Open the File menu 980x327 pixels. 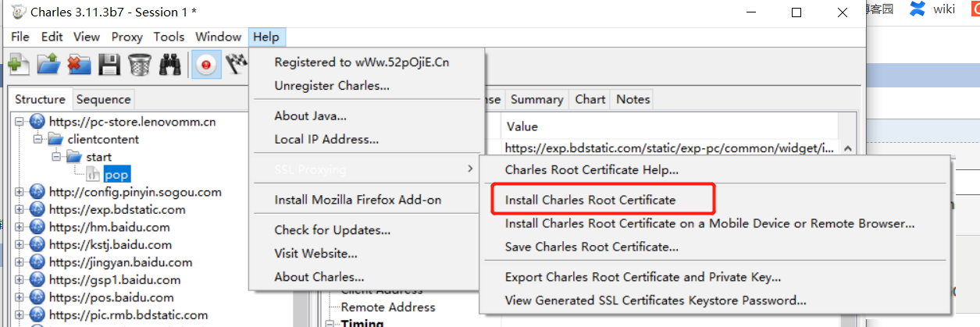(x=20, y=37)
